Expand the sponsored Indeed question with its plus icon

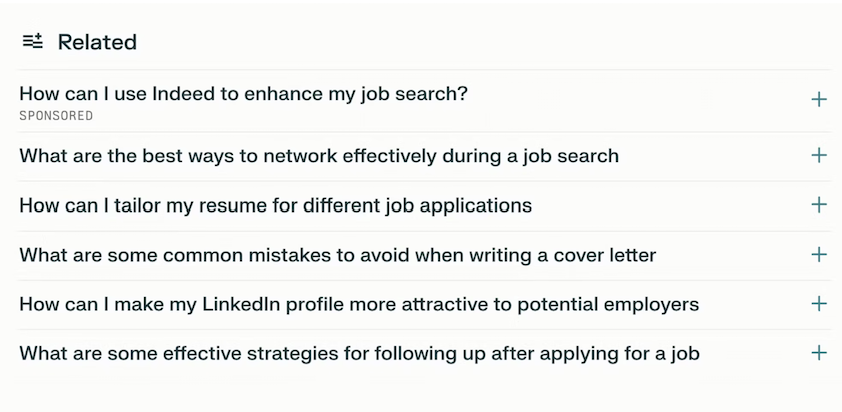(x=818, y=99)
